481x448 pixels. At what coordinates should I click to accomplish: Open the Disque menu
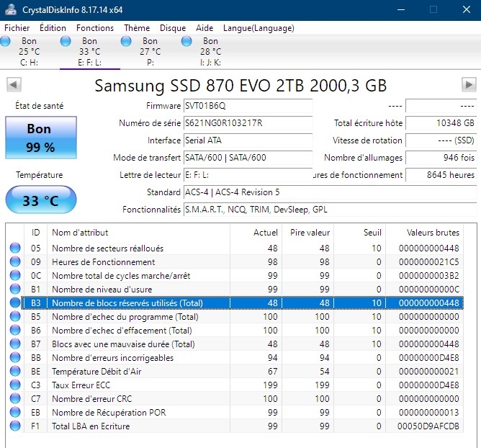(173, 28)
